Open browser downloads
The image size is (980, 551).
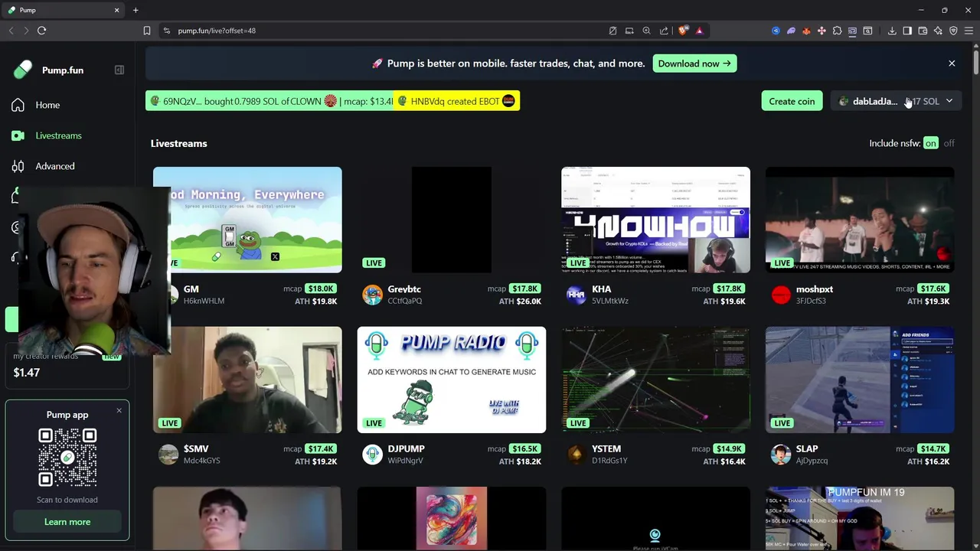pos(892,31)
